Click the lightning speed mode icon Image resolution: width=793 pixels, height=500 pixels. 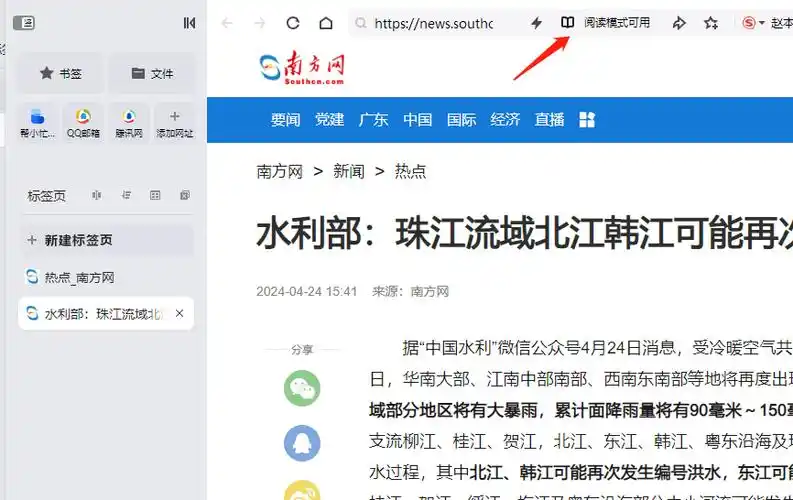(x=536, y=23)
